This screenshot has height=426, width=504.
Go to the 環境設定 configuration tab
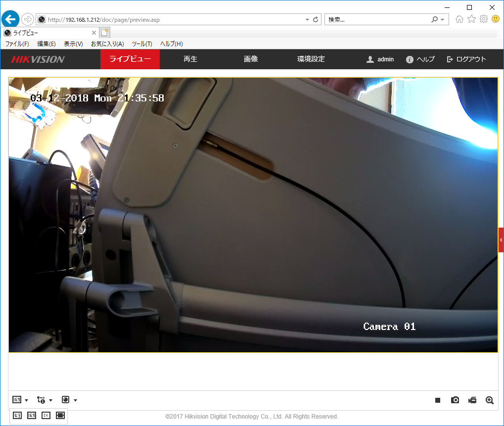[x=311, y=59]
